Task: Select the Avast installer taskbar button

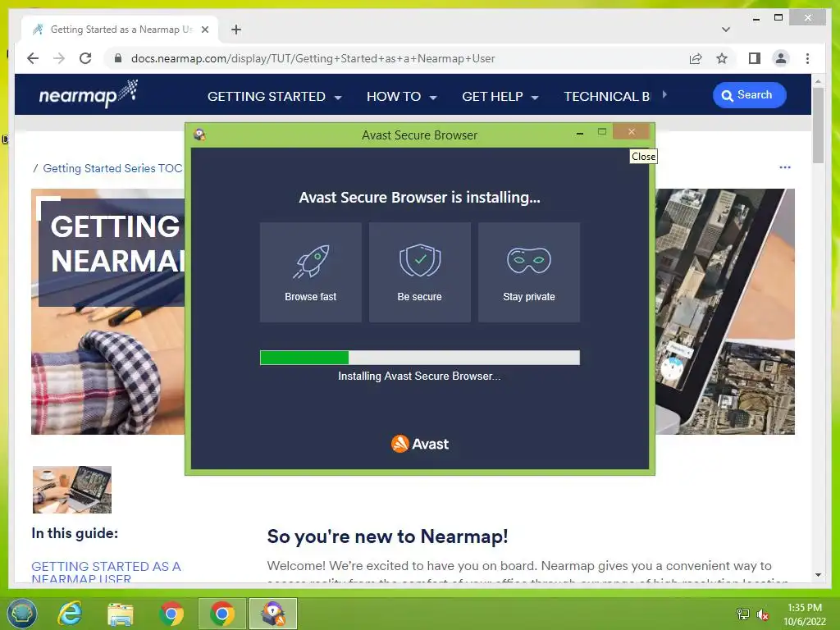Action: pyautogui.click(x=273, y=614)
